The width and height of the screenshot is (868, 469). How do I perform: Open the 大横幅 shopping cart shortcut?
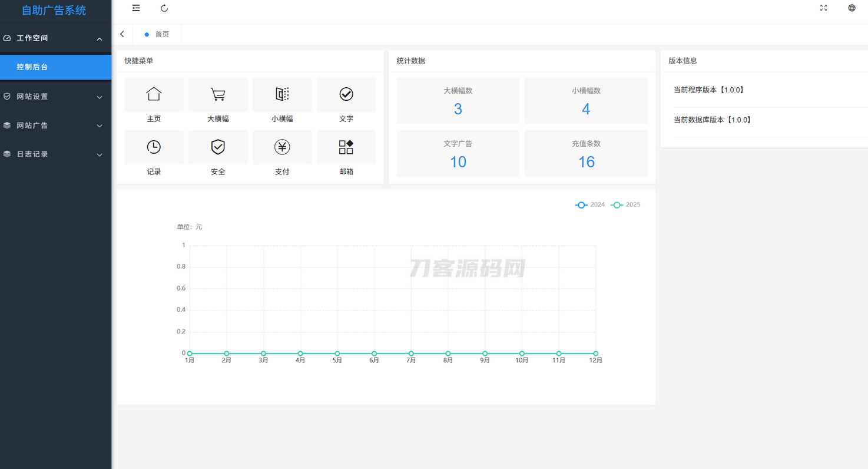tap(218, 94)
